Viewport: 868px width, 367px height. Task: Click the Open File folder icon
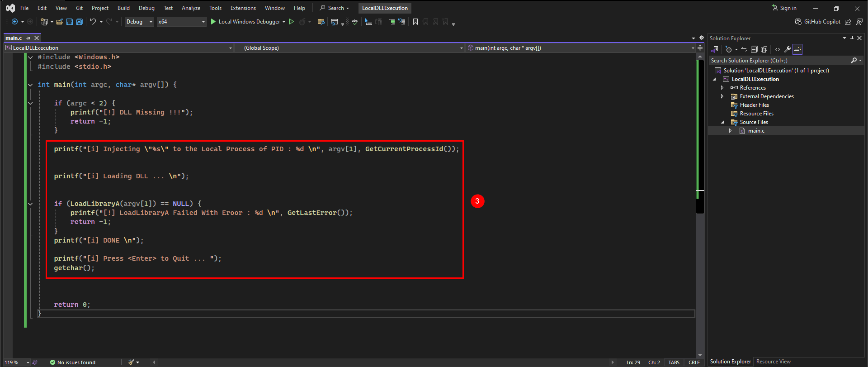[x=59, y=22]
